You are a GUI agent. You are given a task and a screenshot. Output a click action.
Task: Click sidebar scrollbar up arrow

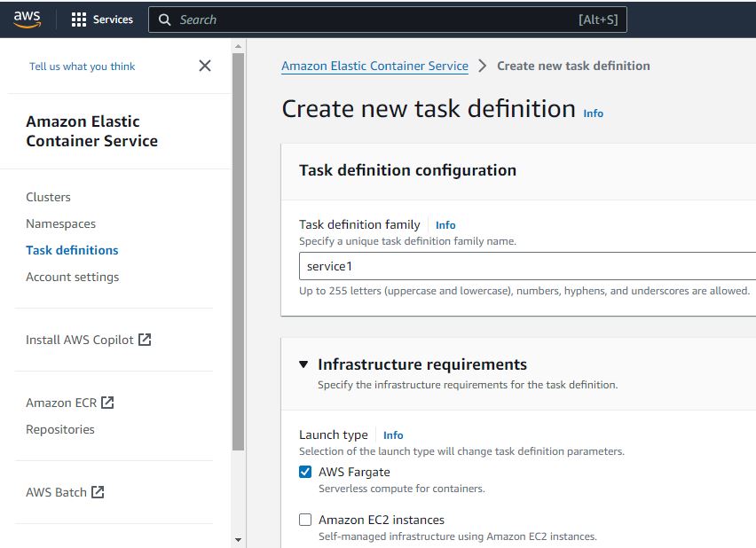tap(238, 46)
